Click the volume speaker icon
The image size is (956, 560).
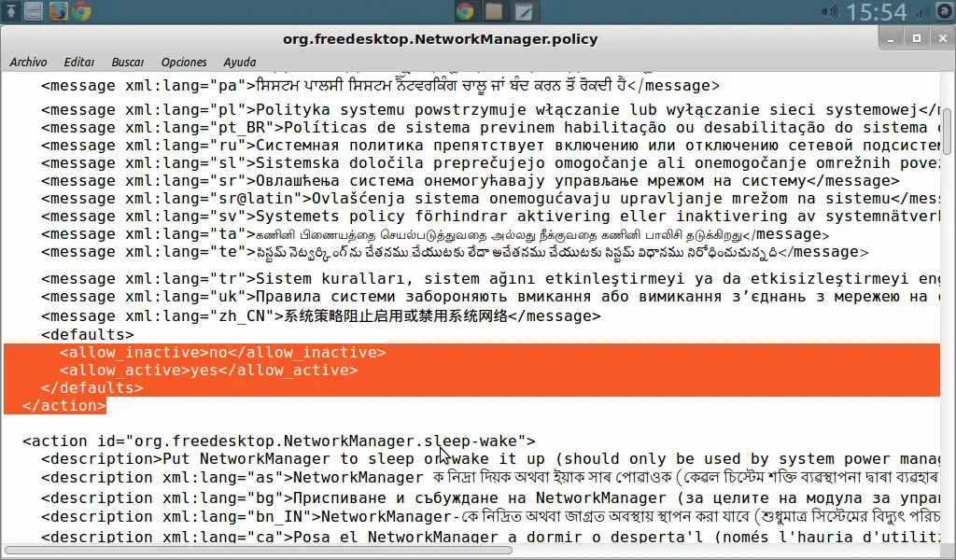tap(829, 11)
